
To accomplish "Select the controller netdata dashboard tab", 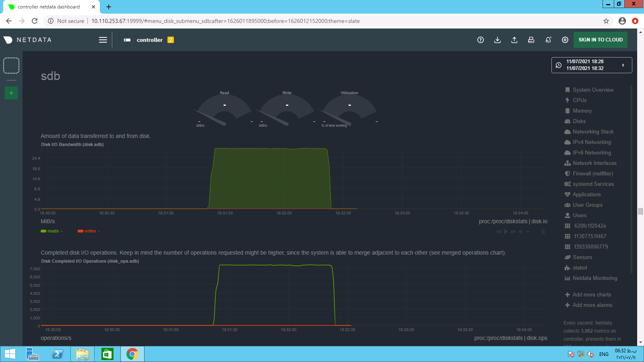I will [x=52, y=7].
